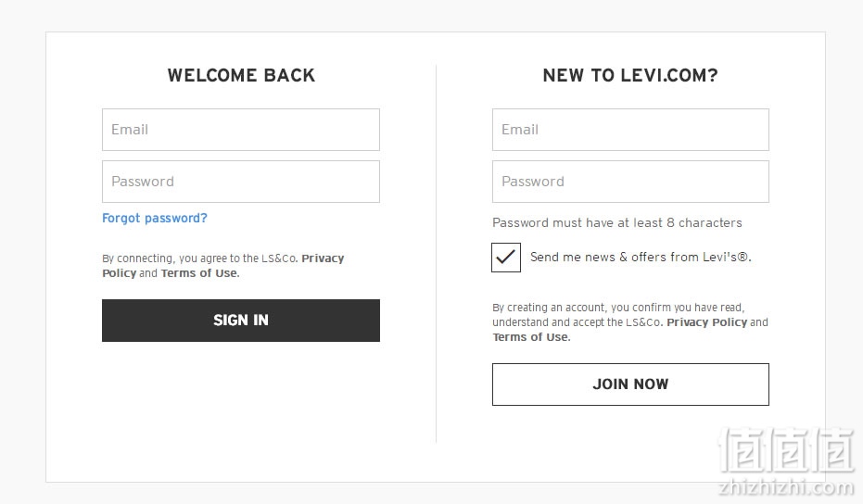
Task: Focus the new account Password field
Action: [x=630, y=182]
